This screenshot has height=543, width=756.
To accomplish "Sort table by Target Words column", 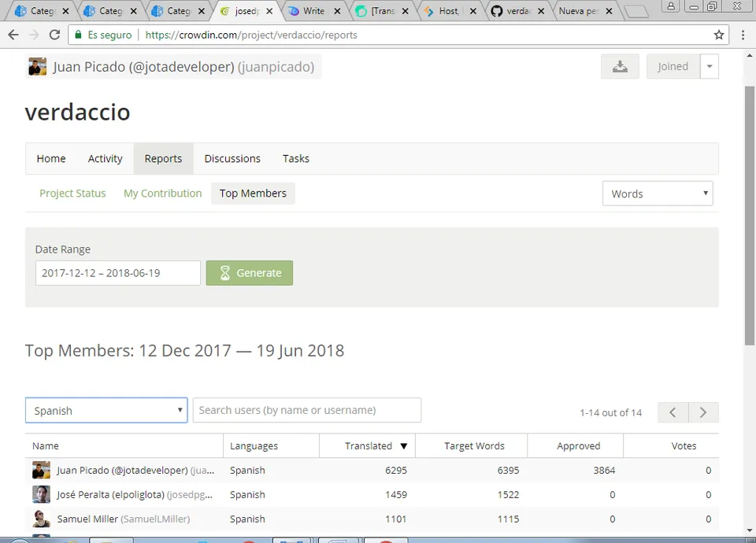I will click(x=474, y=446).
